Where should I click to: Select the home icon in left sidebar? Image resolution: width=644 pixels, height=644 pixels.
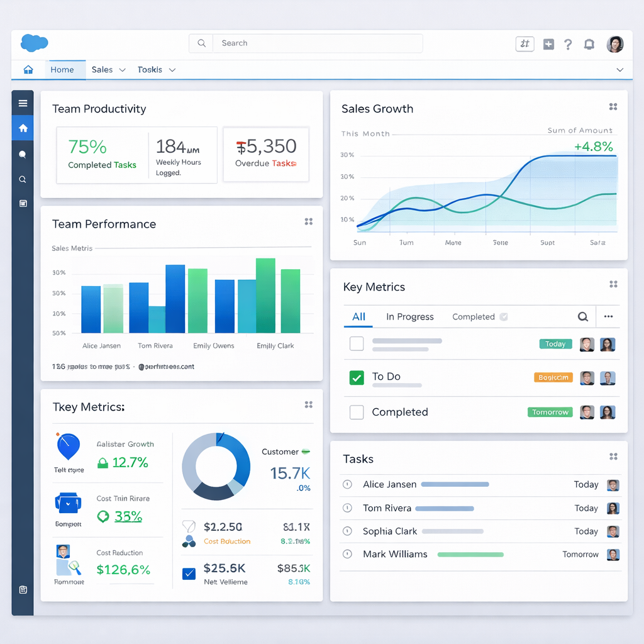[23, 128]
